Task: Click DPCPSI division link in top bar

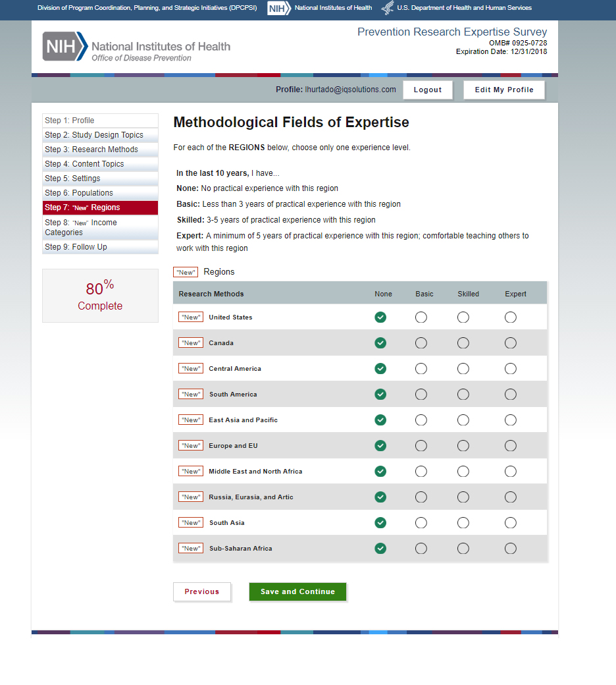Action: tap(147, 8)
